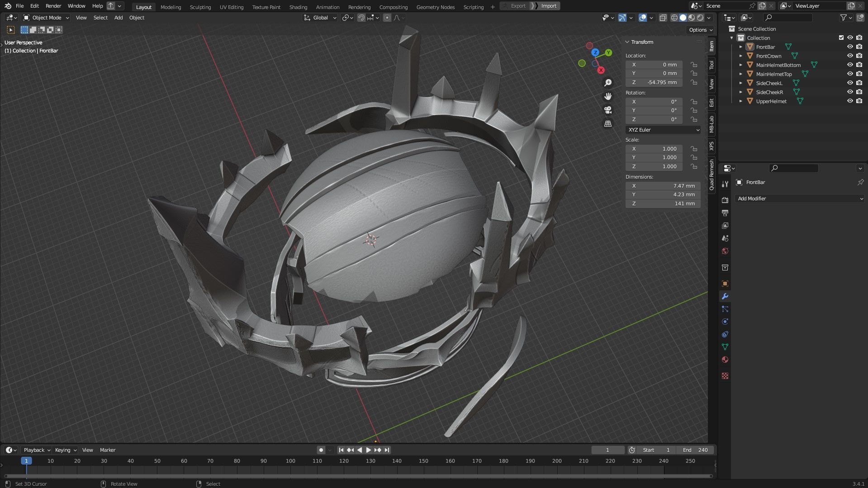Screen dimensions: 868x488
Task: Play the animation forward
Action: 368,450
